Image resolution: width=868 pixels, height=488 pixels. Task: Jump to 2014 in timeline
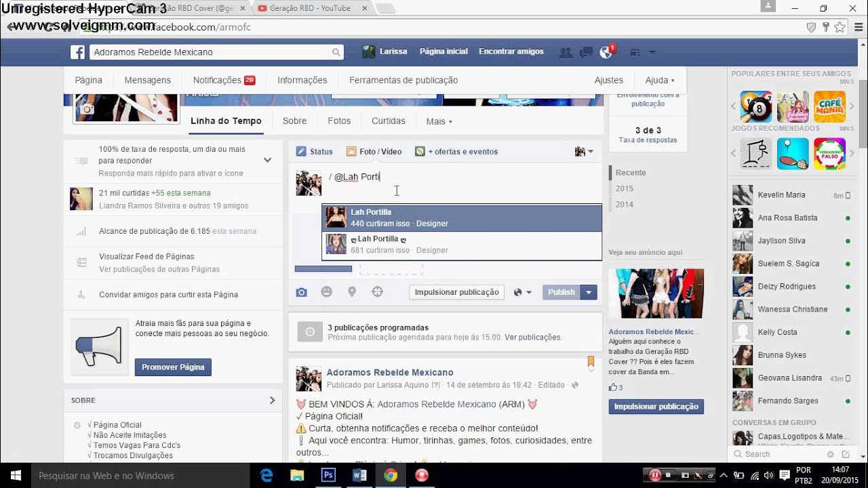click(x=624, y=205)
